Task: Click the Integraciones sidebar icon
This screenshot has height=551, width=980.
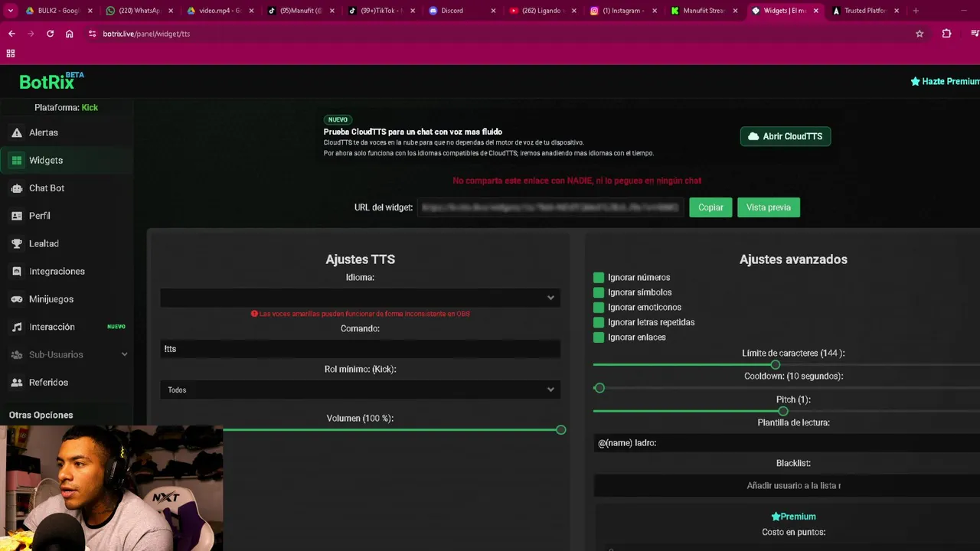Action: [x=17, y=272]
